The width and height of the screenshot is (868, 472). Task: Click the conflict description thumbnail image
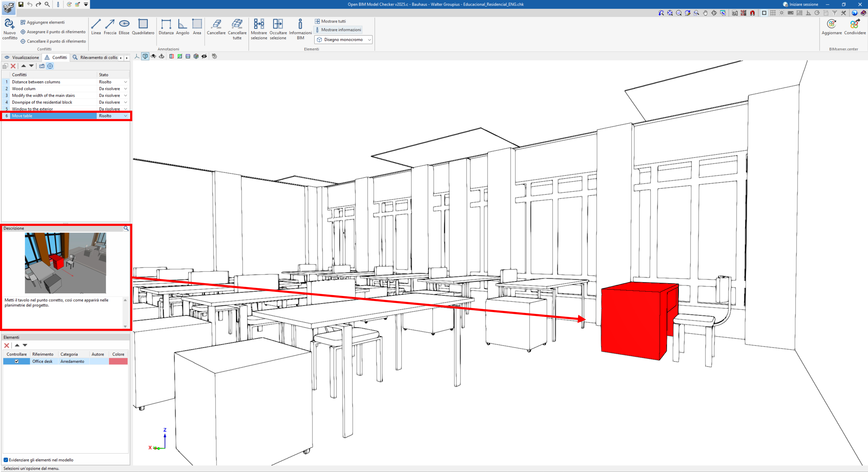click(65, 263)
